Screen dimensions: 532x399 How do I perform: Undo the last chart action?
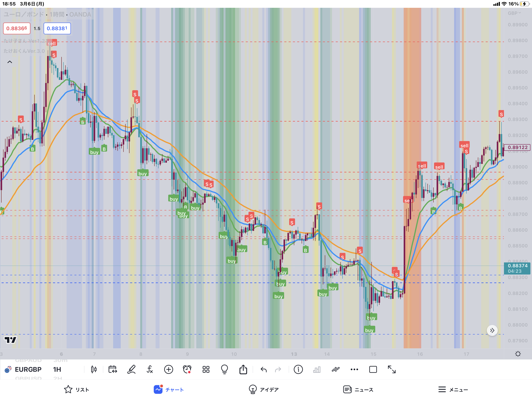pos(264,369)
